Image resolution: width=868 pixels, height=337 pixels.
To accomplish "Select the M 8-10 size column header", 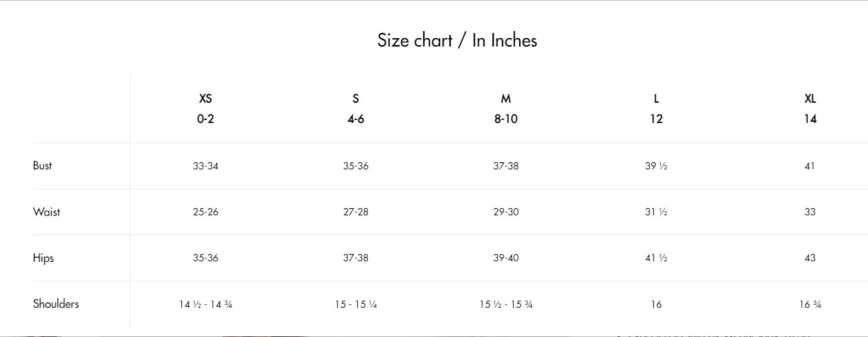I will coord(506,109).
